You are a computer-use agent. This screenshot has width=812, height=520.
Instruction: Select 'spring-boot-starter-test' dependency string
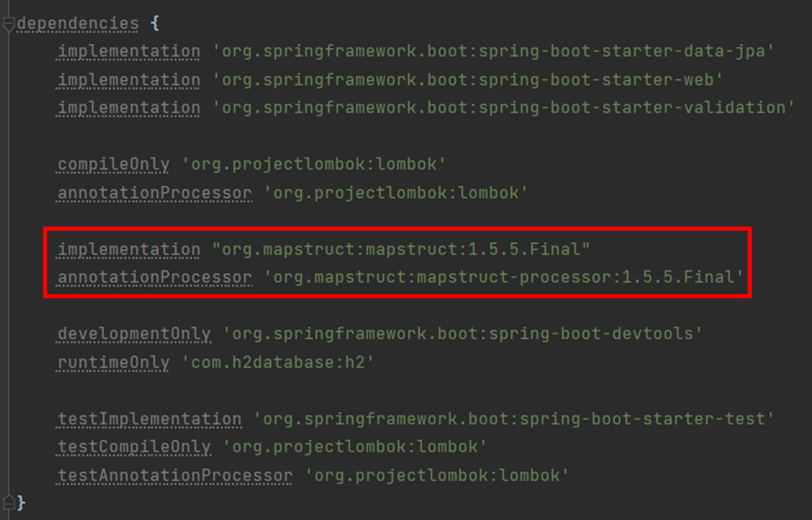[514, 419]
